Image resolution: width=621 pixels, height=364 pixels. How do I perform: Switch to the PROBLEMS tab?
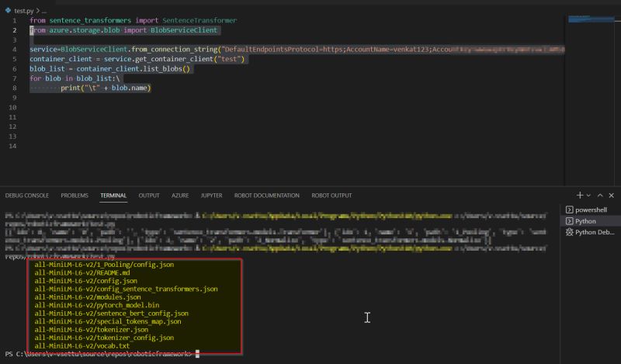[x=75, y=196]
